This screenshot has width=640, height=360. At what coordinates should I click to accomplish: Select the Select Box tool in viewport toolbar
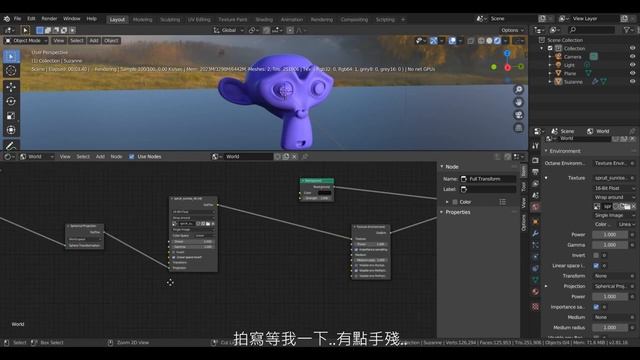(x=11, y=57)
